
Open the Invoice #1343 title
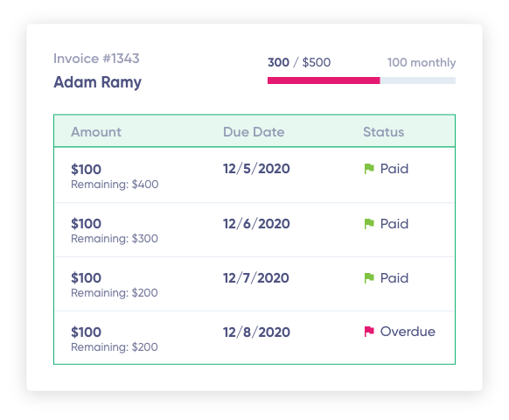point(96,59)
